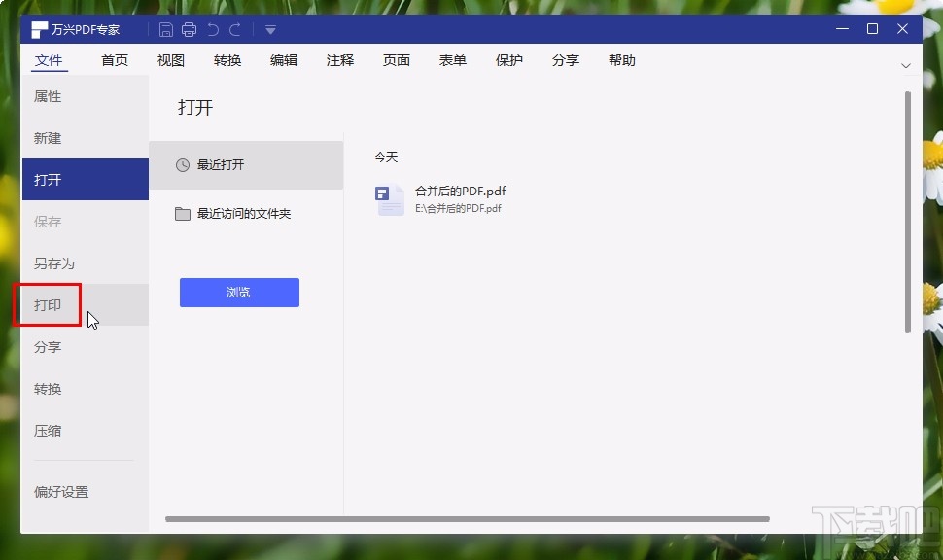This screenshot has height=560, width=943.
Task: Click the Save icon in quick access toolbar
Action: pos(165,28)
